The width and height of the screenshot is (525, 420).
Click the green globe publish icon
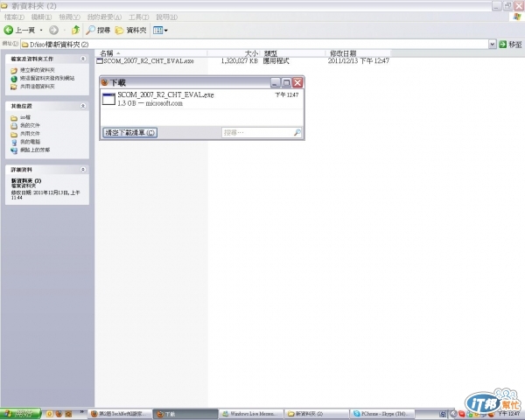[x=14, y=79]
